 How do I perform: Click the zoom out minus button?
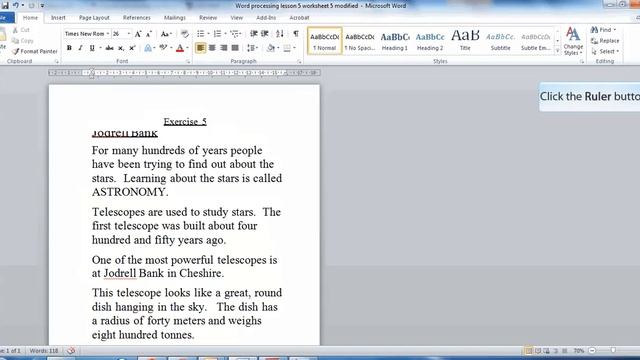(592, 351)
